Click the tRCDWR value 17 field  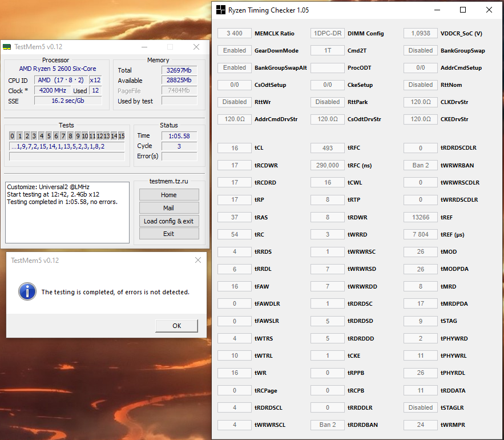[235, 165]
